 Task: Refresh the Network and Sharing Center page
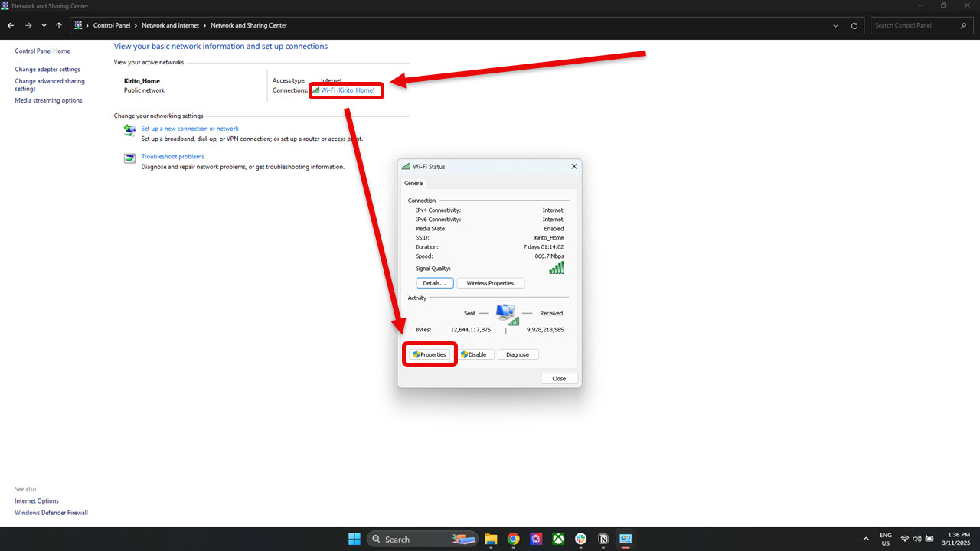[x=854, y=25]
